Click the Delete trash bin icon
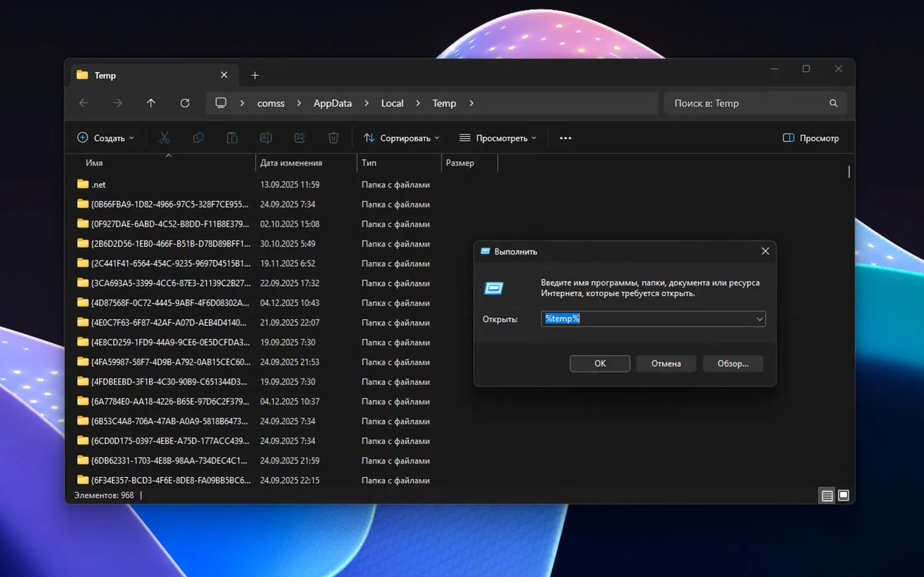 (333, 138)
